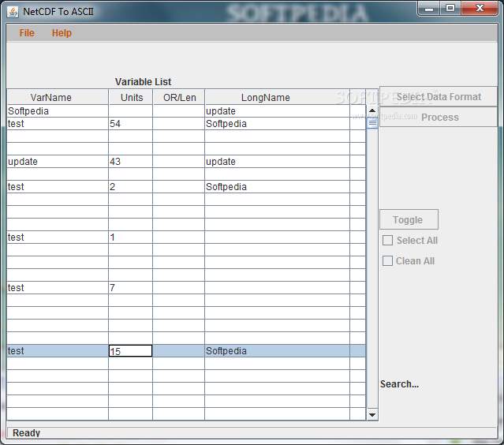Click the variable list scrollbar thumb
504x445 pixels.
(372, 122)
